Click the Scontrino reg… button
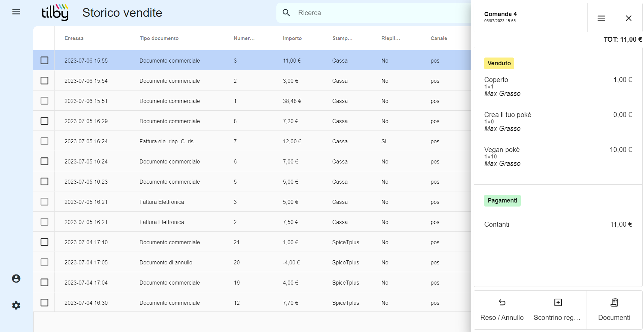 (x=558, y=310)
